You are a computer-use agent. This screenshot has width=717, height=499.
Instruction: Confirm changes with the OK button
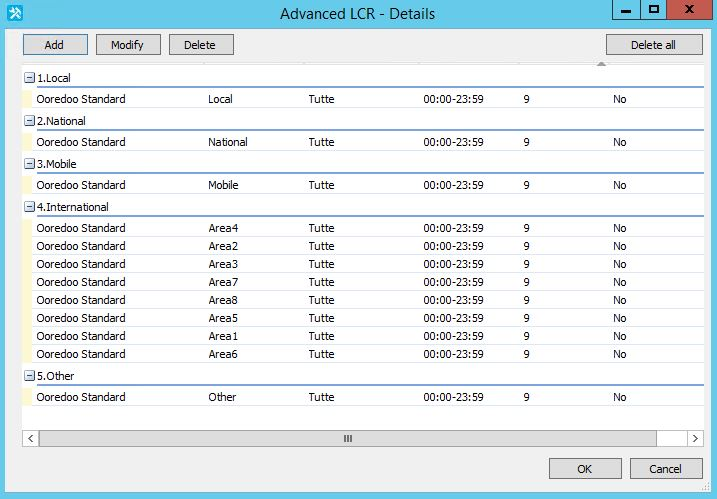click(585, 469)
